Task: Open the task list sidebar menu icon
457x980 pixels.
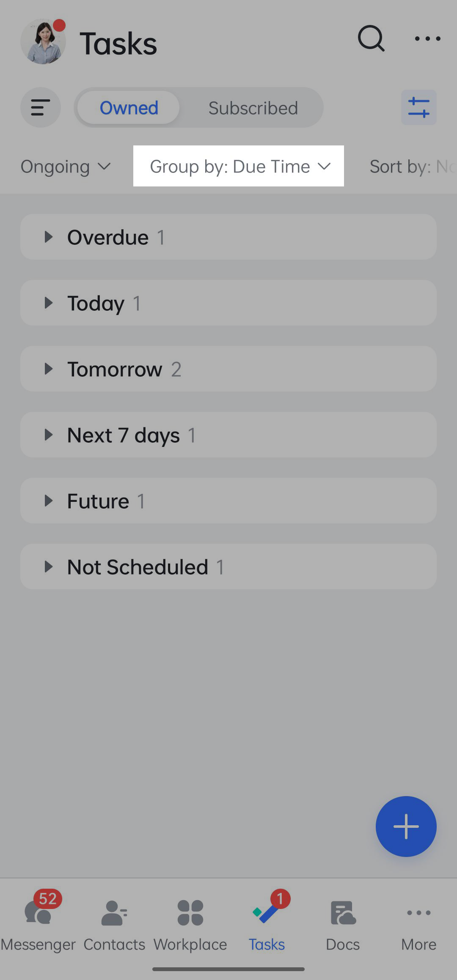Action: click(41, 107)
